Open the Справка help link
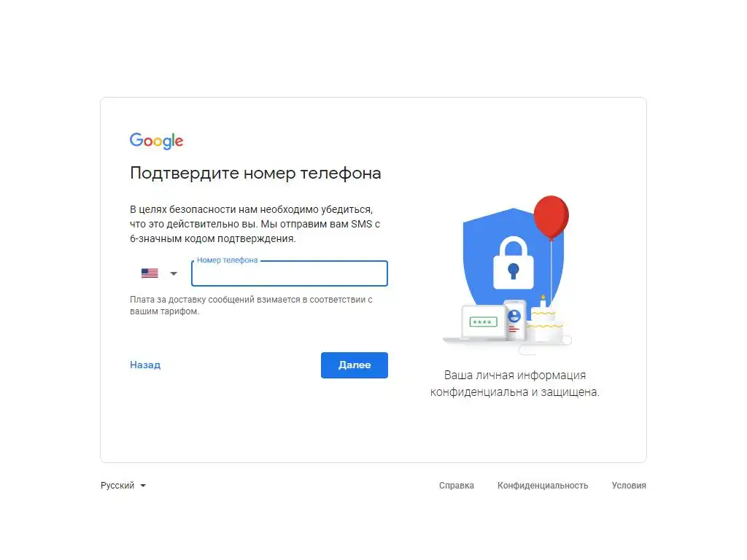This screenshot has width=747, height=560. pyautogui.click(x=457, y=486)
